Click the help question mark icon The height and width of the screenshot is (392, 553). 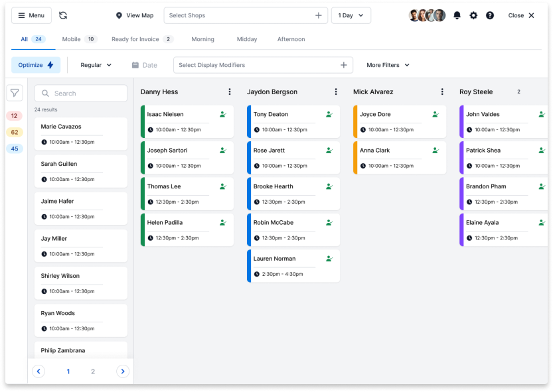coord(490,15)
